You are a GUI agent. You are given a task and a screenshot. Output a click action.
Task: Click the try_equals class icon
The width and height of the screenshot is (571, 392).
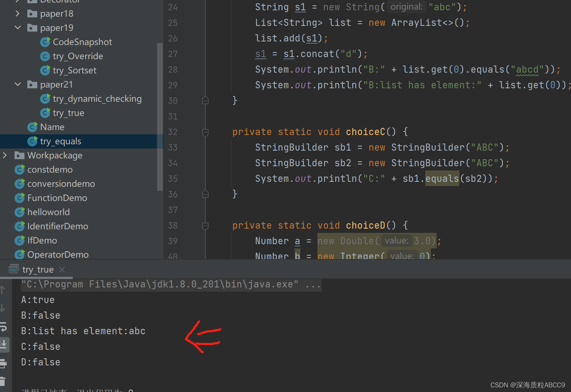(32, 141)
